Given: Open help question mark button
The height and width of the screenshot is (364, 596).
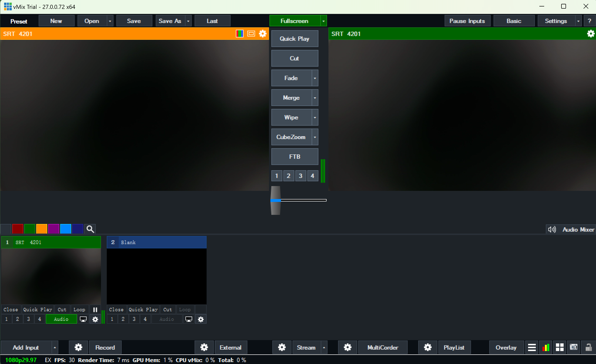Looking at the screenshot, I should coord(589,21).
